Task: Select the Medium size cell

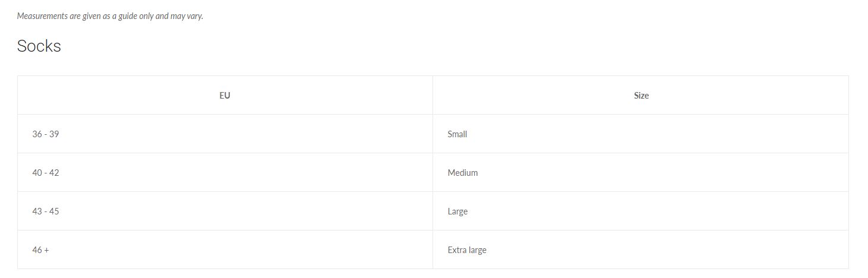Action: (x=463, y=173)
